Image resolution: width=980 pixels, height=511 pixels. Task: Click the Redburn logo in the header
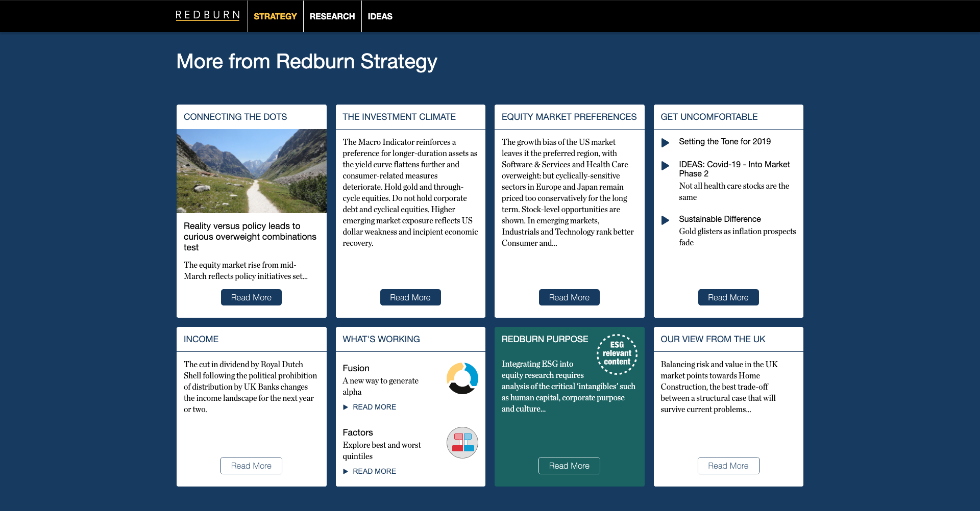point(208,15)
